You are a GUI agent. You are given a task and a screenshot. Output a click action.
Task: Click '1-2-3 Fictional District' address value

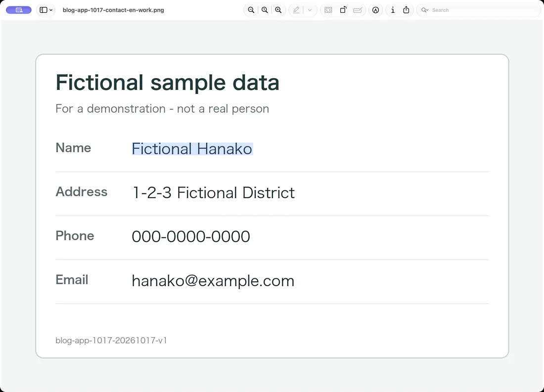[213, 192]
